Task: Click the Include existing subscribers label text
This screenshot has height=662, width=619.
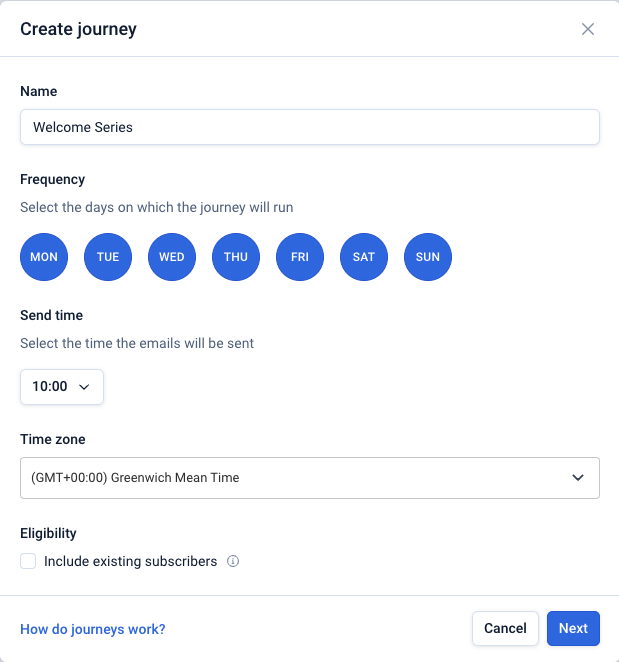Action: pyautogui.click(x=130, y=562)
